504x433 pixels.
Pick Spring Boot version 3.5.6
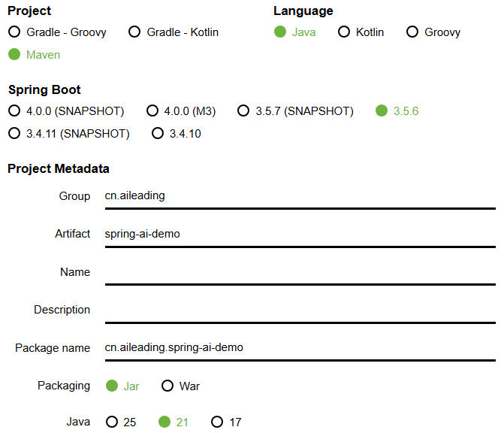coord(382,111)
